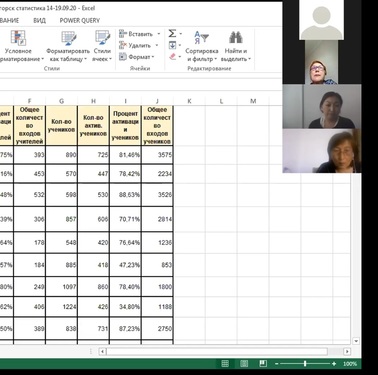This screenshot has height=375, width=378.
Task: Click the Fill down arrow icon
Action: [x=172, y=45]
